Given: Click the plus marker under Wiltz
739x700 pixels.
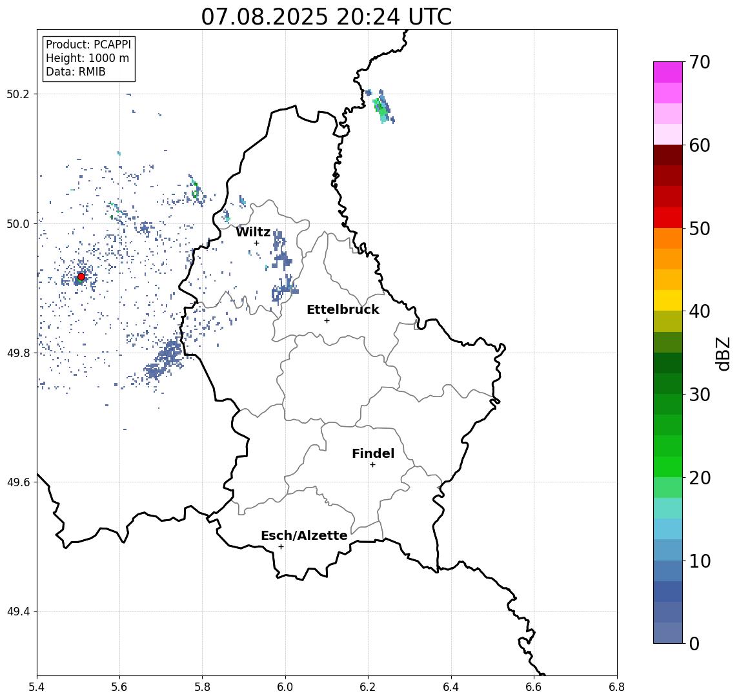Looking at the screenshot, I should pos(256,243).
